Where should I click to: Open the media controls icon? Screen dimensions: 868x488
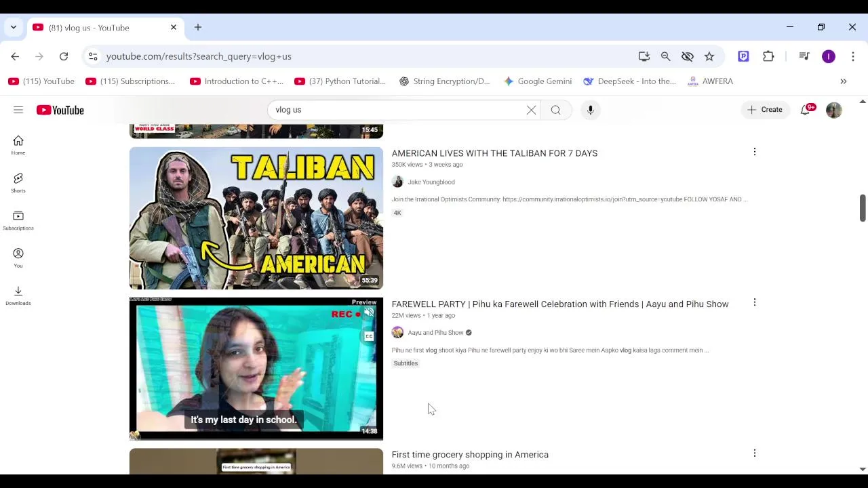pyautogui.click(x=804, y=56)
